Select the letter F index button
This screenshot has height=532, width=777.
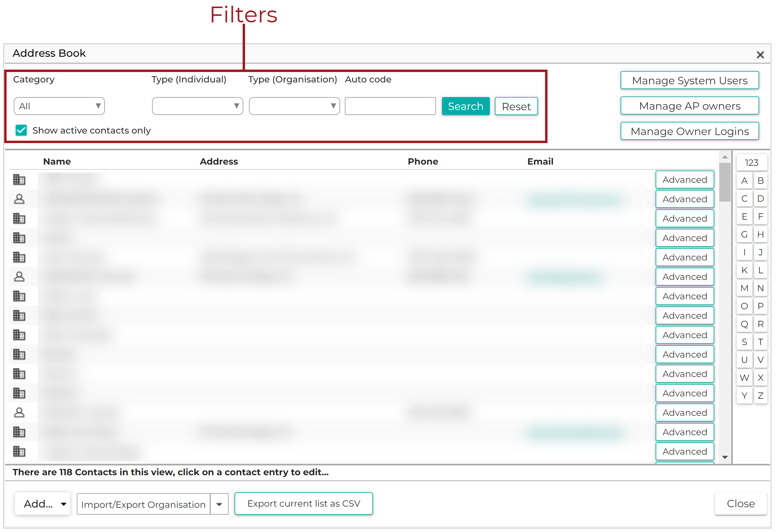(x=760, y=217)
